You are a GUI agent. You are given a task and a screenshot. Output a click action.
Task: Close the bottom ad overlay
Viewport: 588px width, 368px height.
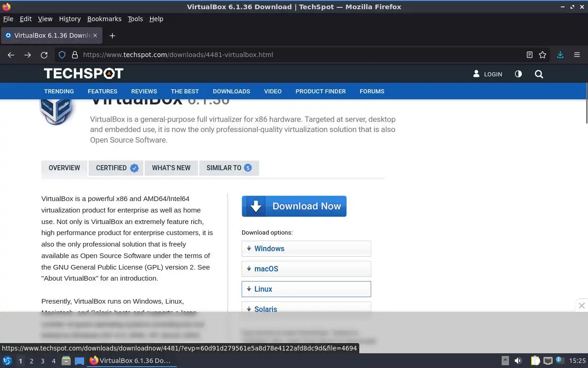coord(582,305)
